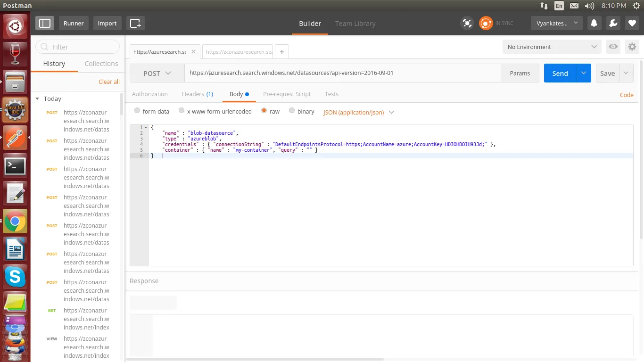Click the orange In Sync icon
The image size is (644, 362).
pos(486,23)
